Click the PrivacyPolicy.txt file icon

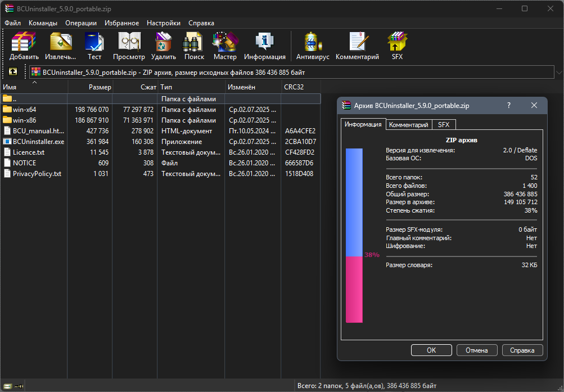[7, 174]
